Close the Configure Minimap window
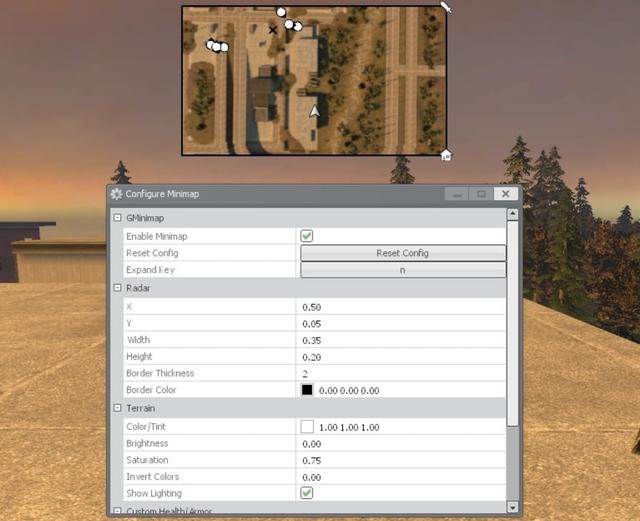The width and height of the screenshot is (640, 521). (506, 194)
